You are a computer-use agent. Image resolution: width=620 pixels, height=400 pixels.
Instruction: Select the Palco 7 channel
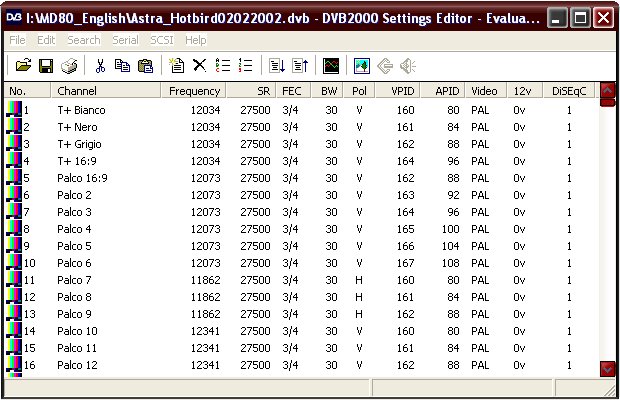click(x=74, y=280)
